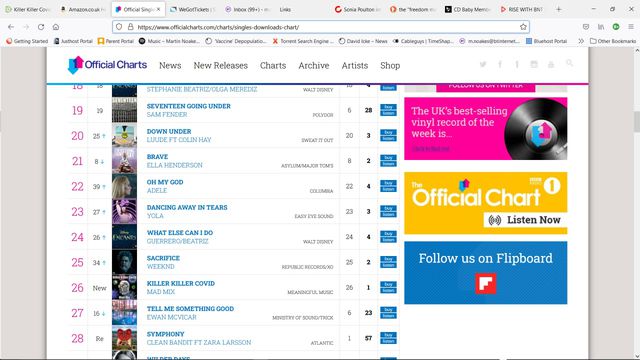Screen dimensions: 640x360
Task: Open the Adele artist link
Action: pyautogui.click(x=157, y=191)
